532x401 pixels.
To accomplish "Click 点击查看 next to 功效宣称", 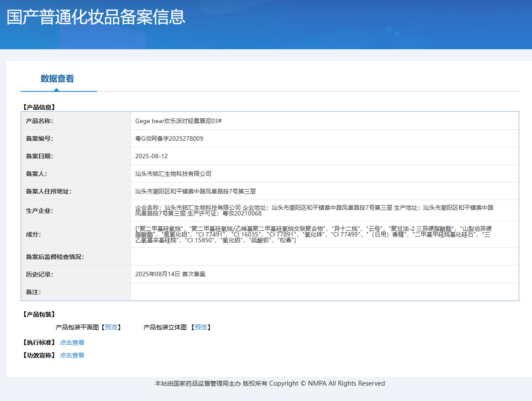I will (72, 355).
